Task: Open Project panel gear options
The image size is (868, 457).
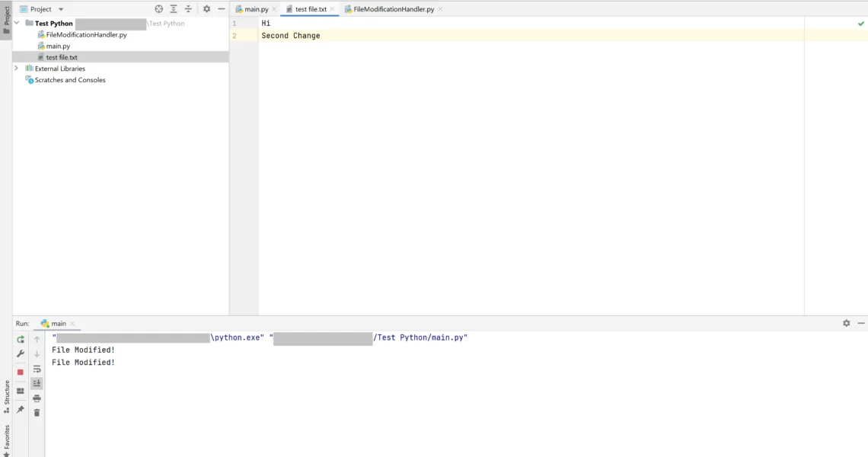Action: click(206, 9)
